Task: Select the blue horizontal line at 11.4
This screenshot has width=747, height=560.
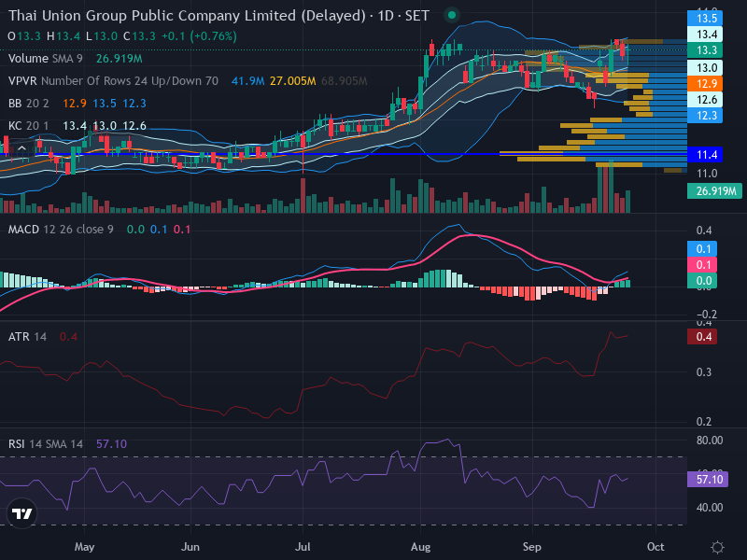Action: 343,154
